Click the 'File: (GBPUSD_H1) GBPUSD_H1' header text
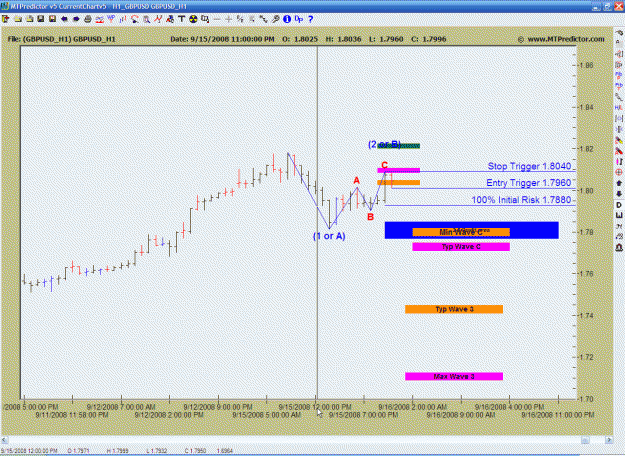This screenshot has width=625, height=456. click(61, 39)
